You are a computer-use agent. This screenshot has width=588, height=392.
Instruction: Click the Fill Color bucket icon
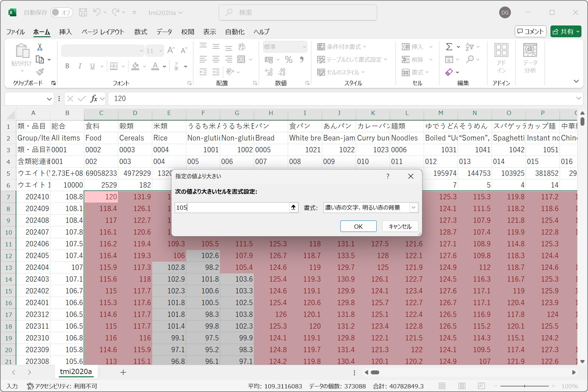pos(136,66)
